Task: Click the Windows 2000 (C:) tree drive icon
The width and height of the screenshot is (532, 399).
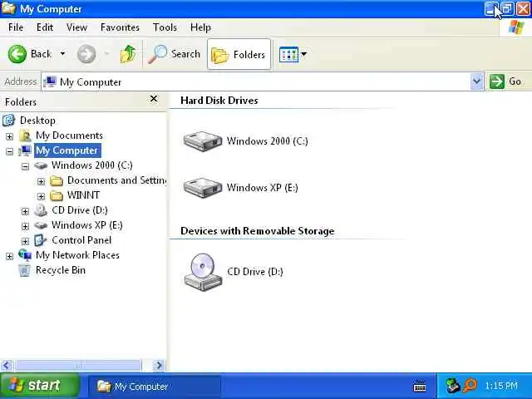Action: pyautogui.click(x=41, y=165)
